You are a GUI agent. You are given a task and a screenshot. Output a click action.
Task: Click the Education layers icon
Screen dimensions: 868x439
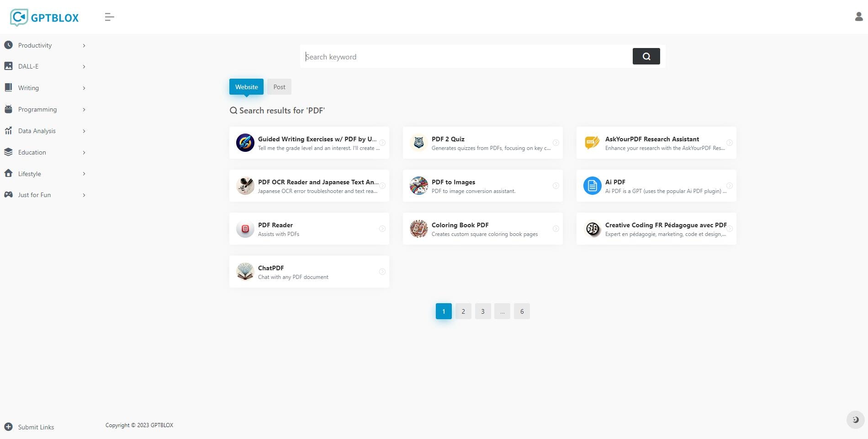[8, 152]
